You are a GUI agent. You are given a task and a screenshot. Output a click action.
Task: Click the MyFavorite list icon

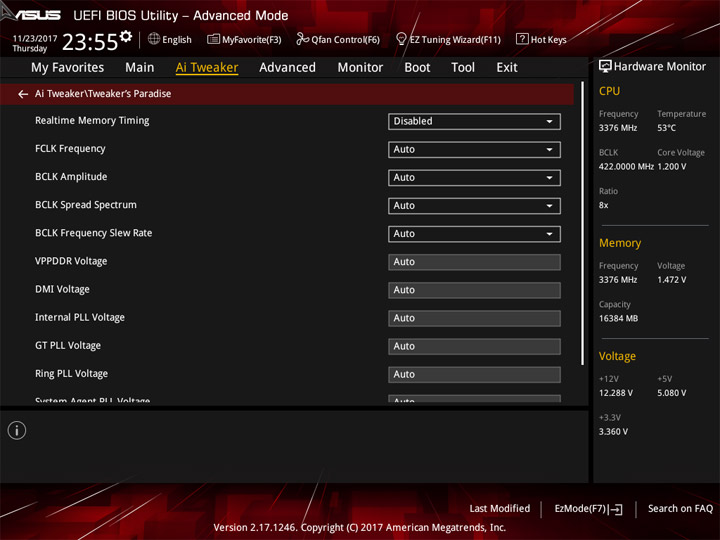point(213,39)
